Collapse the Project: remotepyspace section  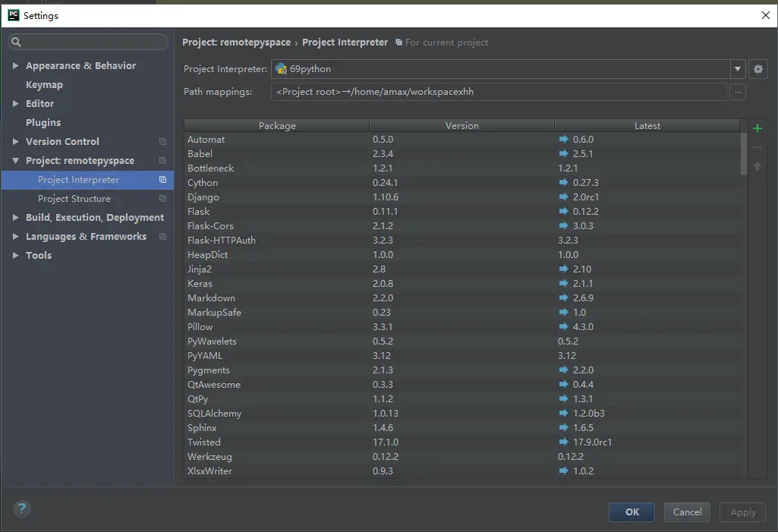click(x=15, y=160)
